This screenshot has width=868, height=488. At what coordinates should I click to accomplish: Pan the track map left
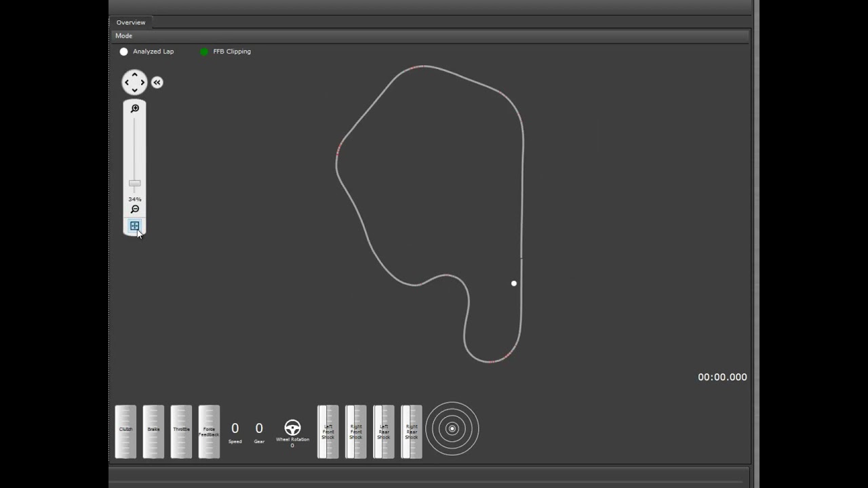point(127,83)
